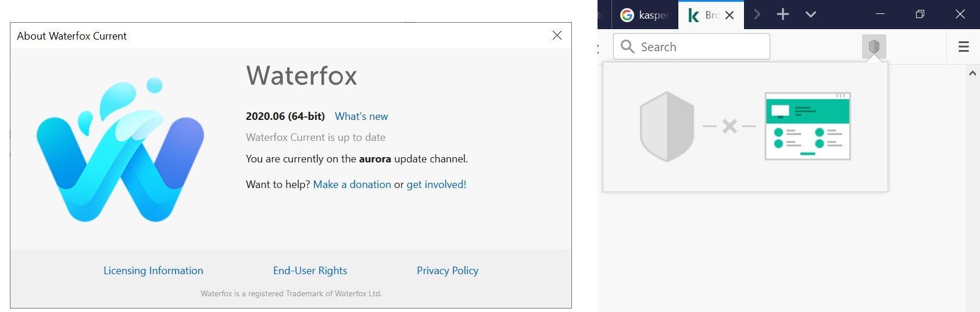Click in the Search field
The image size is (980, 312).
tap(692, 47)
